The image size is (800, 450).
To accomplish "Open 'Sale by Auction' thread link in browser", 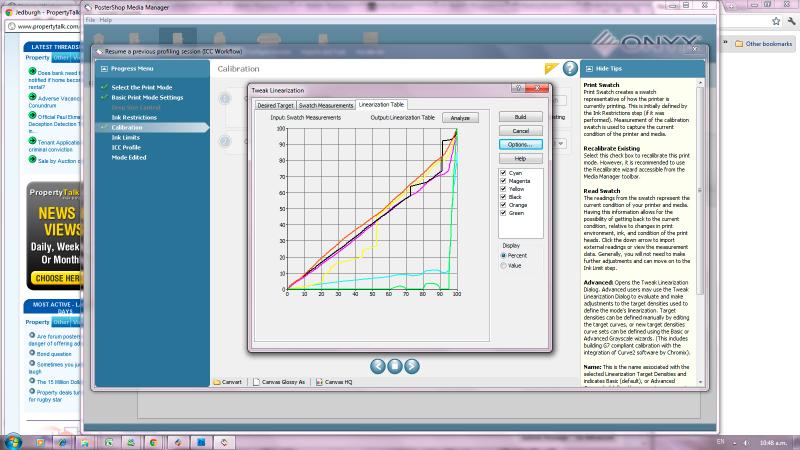I will coord(59,161).
